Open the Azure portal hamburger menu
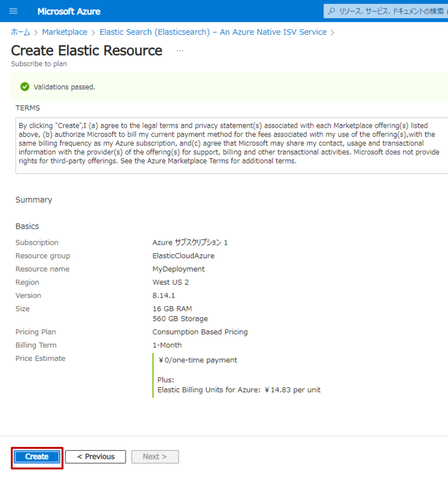This screenshot has height=480, width=448. coord(13,11)
